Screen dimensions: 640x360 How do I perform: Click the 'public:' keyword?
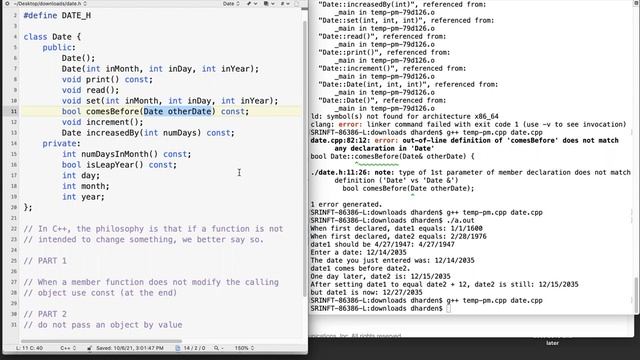[x=59, y=47]
